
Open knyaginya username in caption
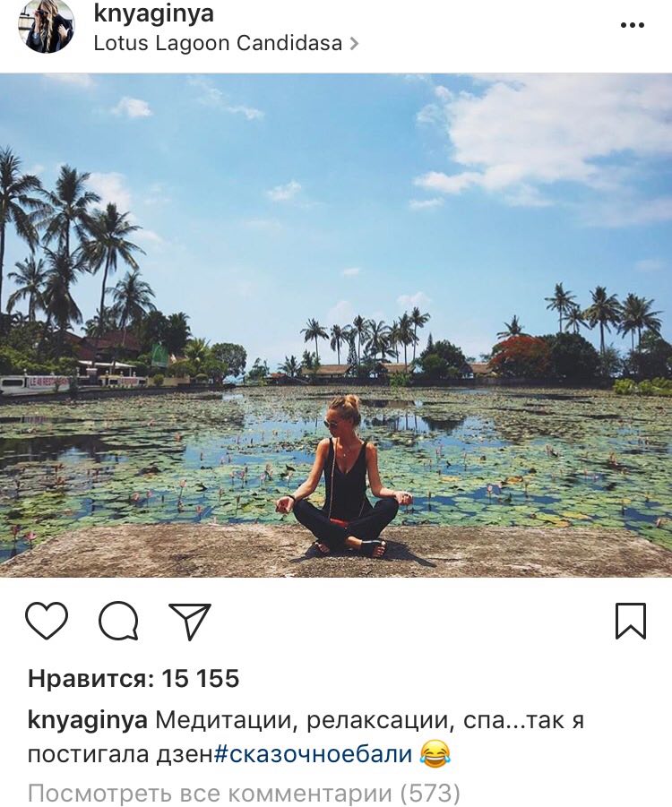coord(88,720)
